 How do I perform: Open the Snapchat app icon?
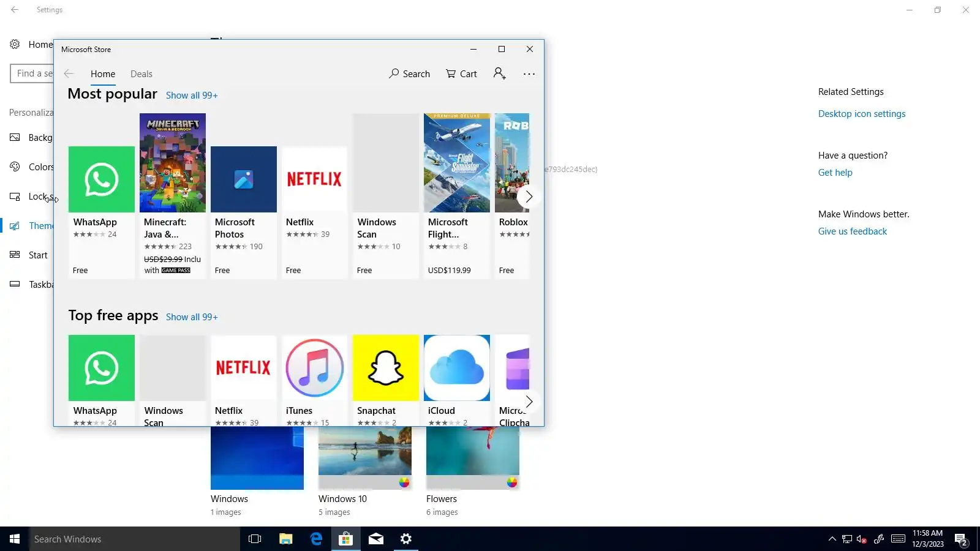click(386, 368)
